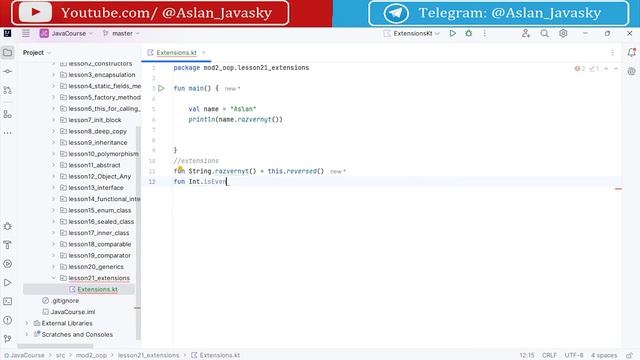
Task: Change CRLF line separator in status bar
Action: click(x=549, y=356)
